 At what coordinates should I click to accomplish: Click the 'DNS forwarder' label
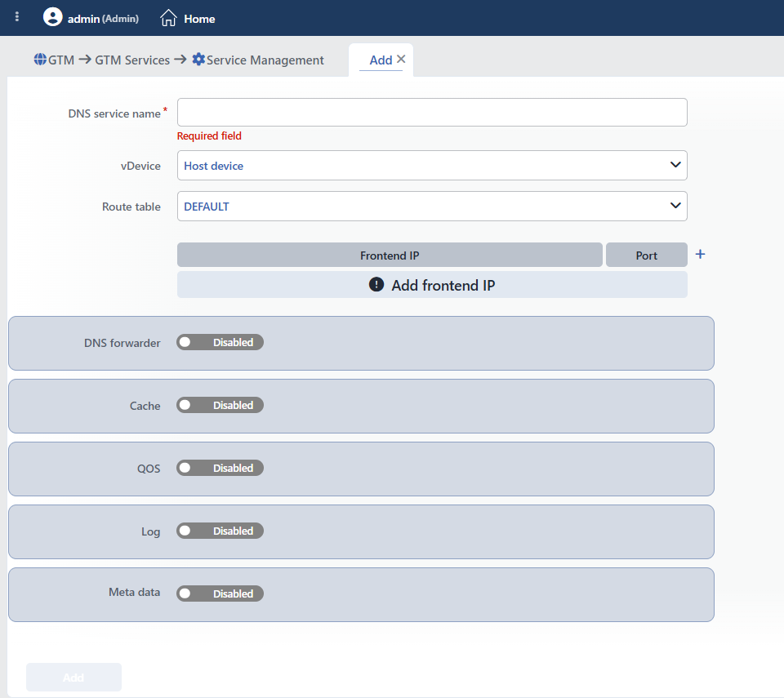click(x=122, y=343)
